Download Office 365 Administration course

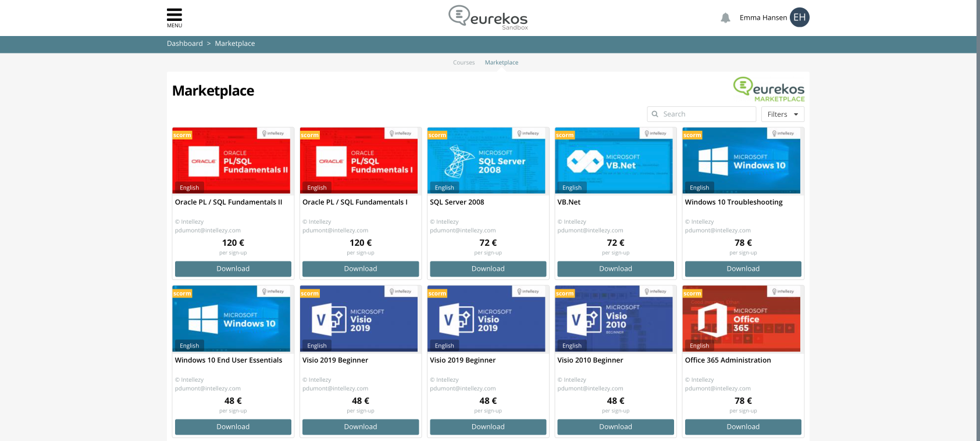tap(743, 426)
